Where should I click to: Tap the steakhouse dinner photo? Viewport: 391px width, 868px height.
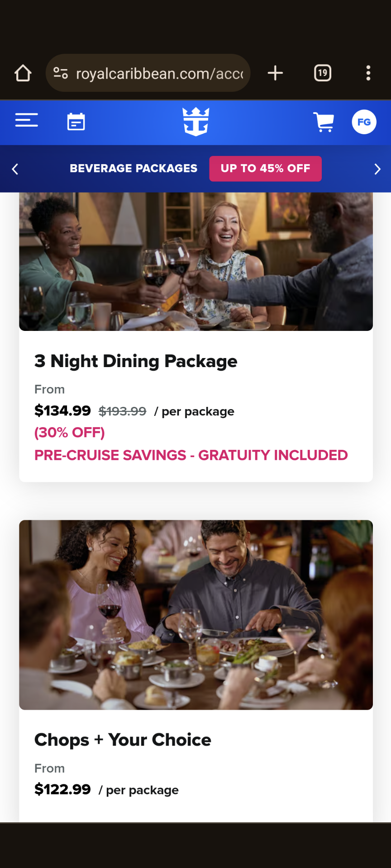coord(196,615)
